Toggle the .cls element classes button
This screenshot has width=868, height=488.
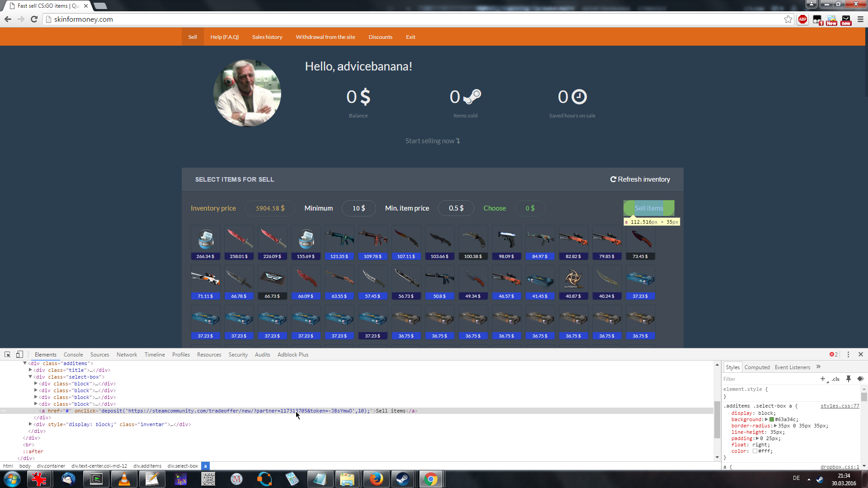pyautogui.click(x=835, y=379)
